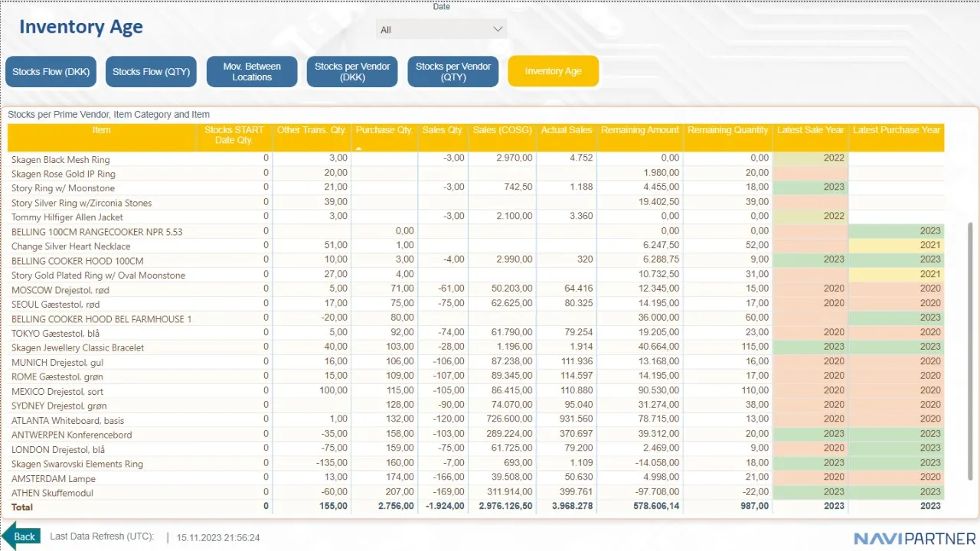980x551 pixels.
Task: Select SYDNEY Drejestol, grøn item
Action: [x=59, y=406]
